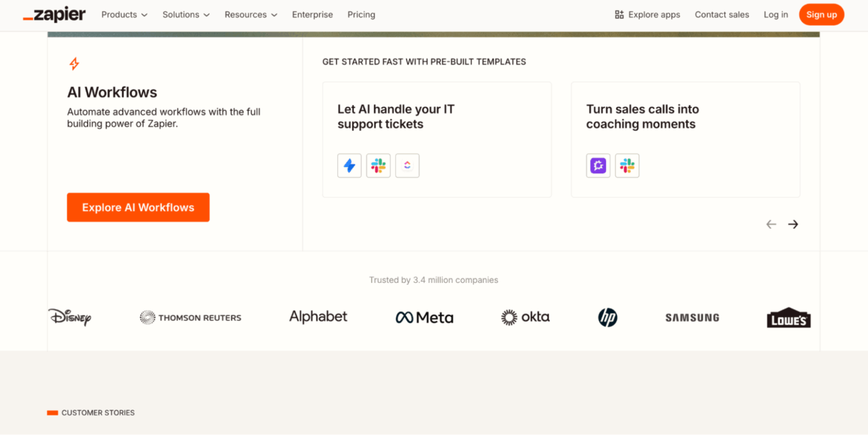Click the Zapier logo in the header

55,15
